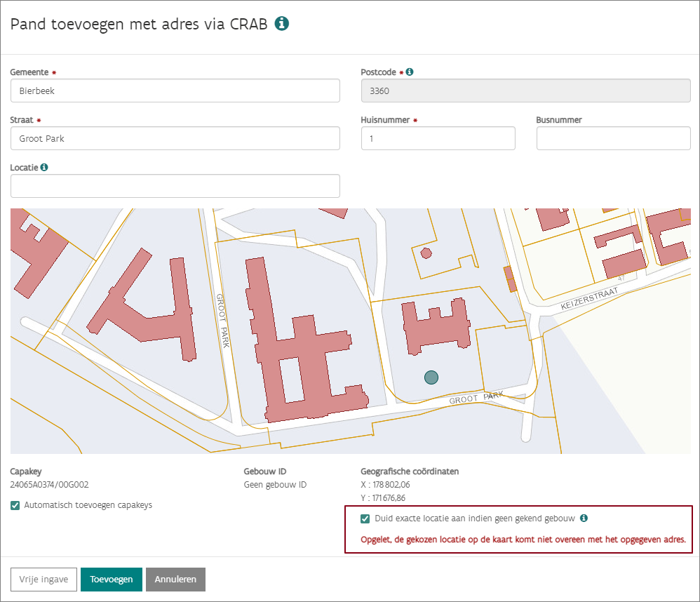
Task: Select the small octagonal building on map
Action: pos(425,253)
